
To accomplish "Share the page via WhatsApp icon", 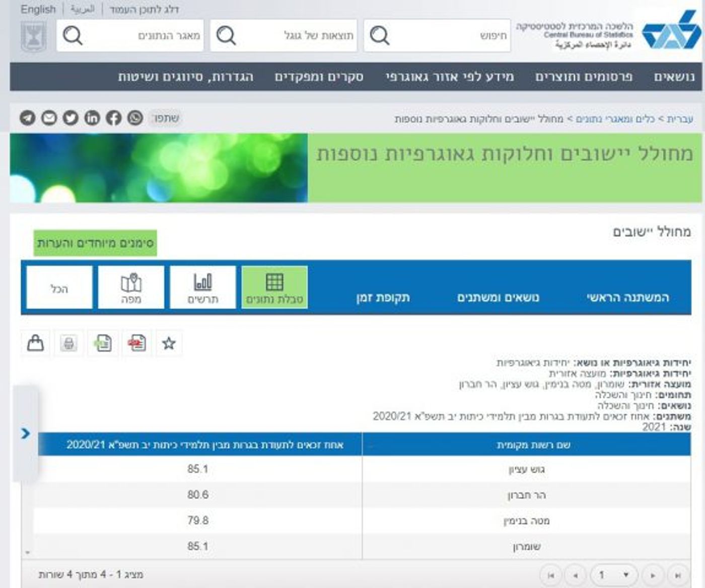I will coord(134,118).
